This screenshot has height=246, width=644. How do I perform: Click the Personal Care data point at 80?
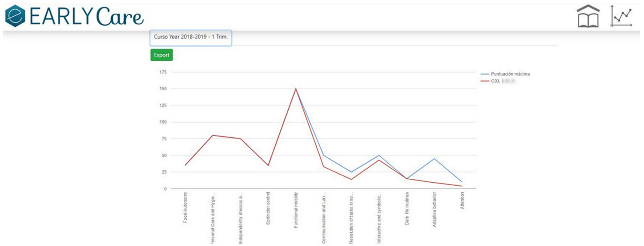pyautogui.click(x=213, y=135)
